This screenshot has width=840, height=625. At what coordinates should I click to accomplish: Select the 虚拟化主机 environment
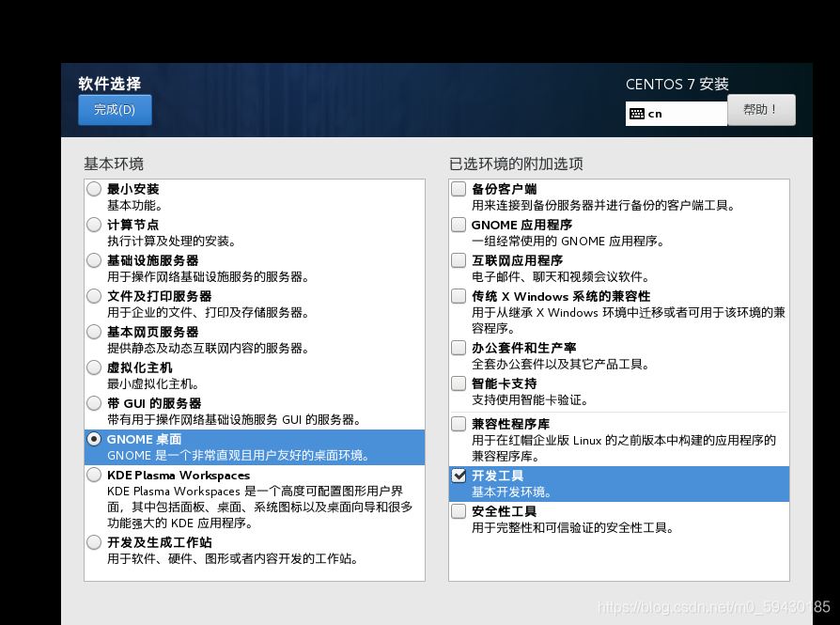[x=94, y=367]
